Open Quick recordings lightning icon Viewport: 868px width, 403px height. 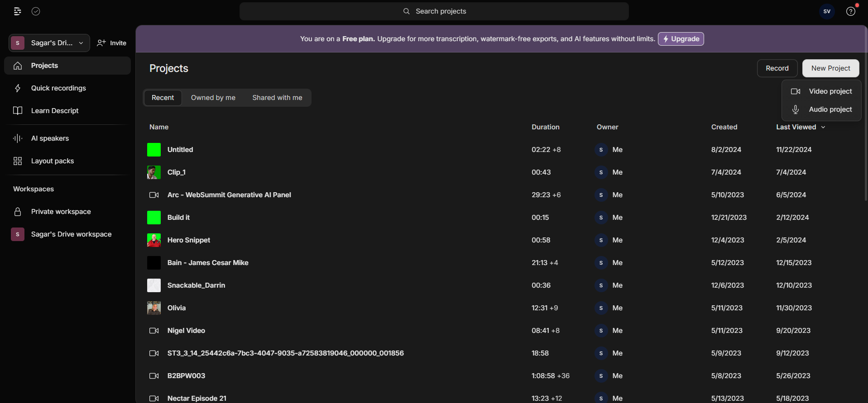(18, 88)
